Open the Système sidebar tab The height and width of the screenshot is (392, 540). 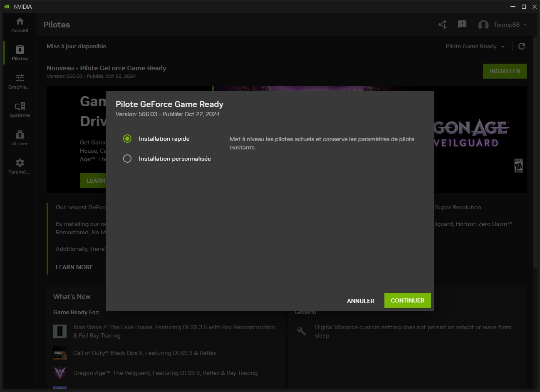tap(20, 110)
